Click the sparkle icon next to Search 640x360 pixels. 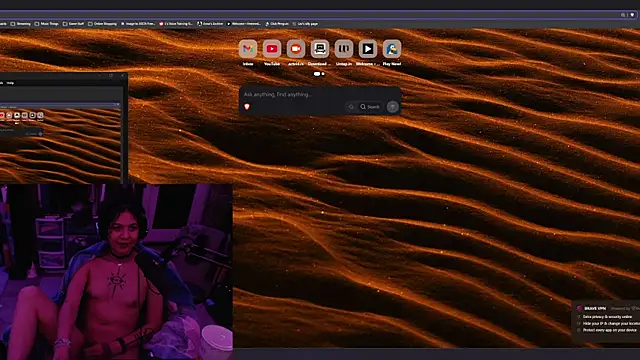tap(351, 107)
